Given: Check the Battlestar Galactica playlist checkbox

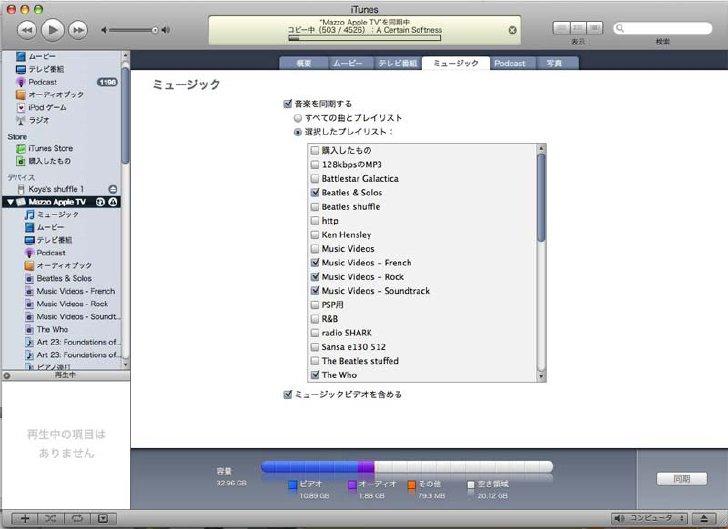Looking at the screenshot, I should (x=315, y=178).
